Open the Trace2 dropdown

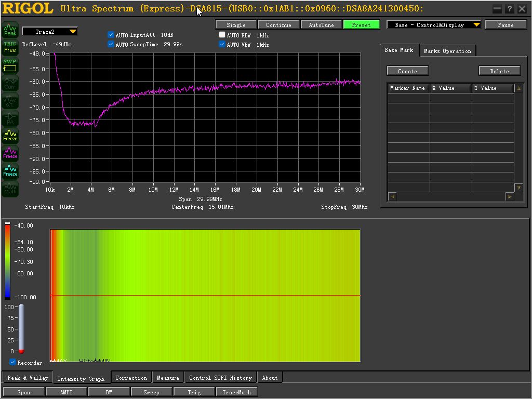click(49, 32)
